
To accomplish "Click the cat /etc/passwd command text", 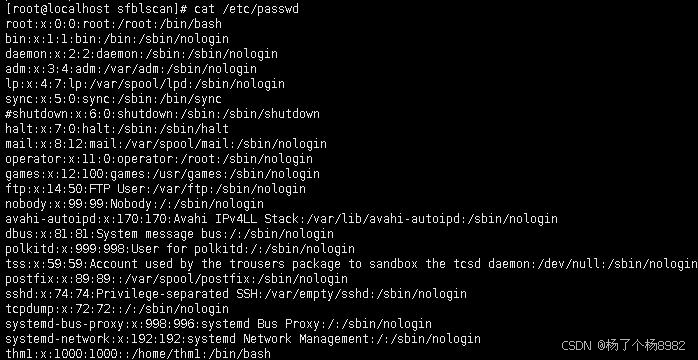I will coord(246,8).
